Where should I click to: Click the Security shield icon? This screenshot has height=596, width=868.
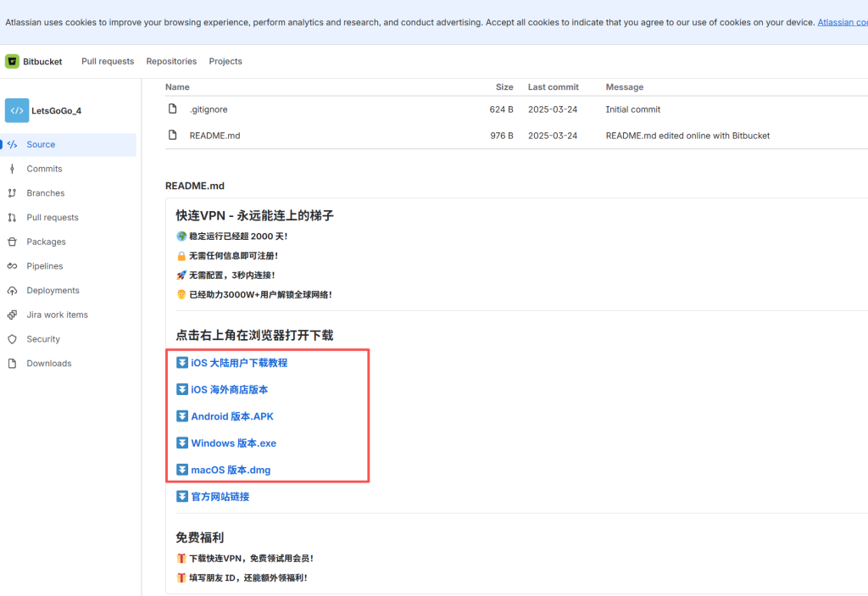pyautogui.click(x=12, y=339)
